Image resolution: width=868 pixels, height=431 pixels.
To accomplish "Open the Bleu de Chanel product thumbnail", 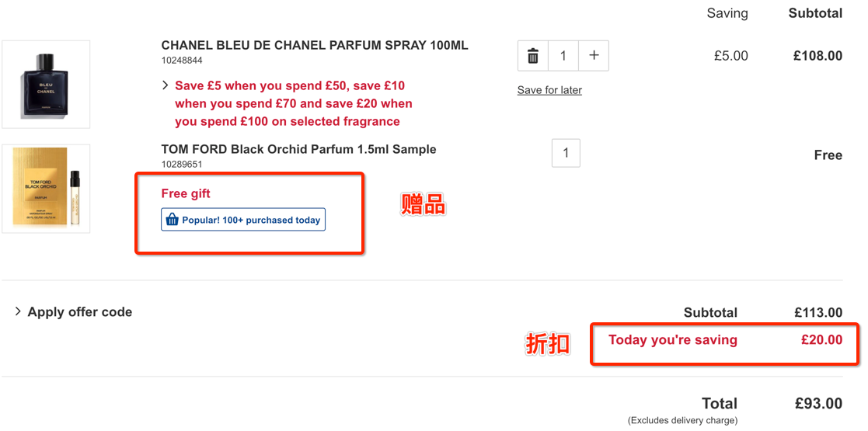I will (46, 84).
